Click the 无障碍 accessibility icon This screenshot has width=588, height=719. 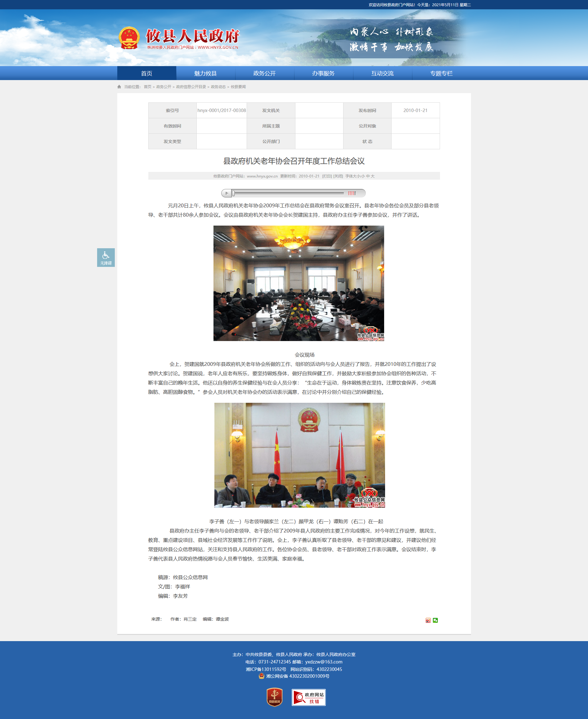tap(106, 257)
